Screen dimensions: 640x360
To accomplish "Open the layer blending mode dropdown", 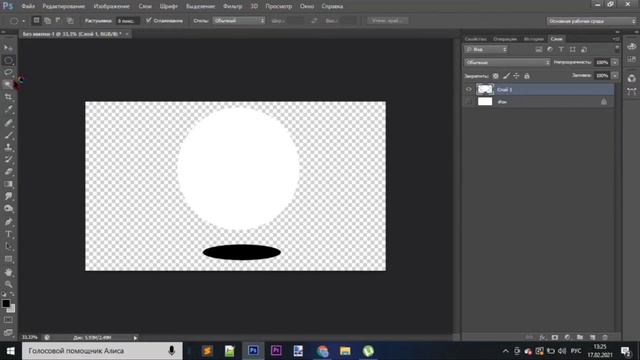I will (507, 62).
